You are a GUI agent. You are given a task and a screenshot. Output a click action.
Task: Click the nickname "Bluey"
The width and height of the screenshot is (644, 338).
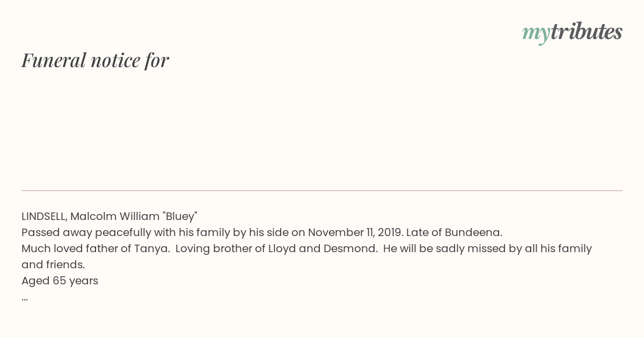[x=180, y=216]
